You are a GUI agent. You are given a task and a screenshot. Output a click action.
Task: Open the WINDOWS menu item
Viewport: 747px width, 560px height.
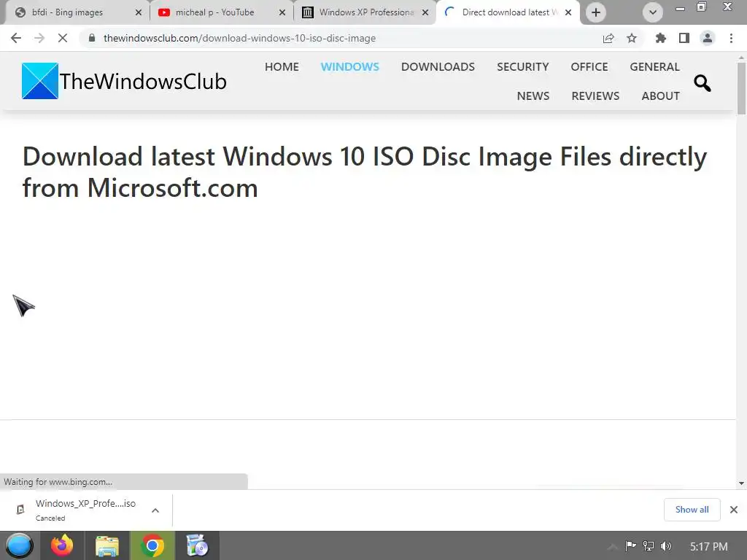pos(349,66)
